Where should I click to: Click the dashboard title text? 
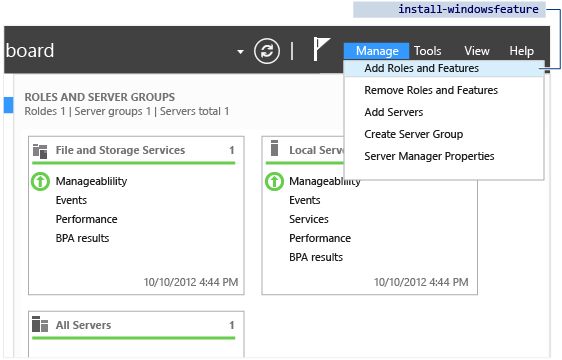click(x=30, y=51)
